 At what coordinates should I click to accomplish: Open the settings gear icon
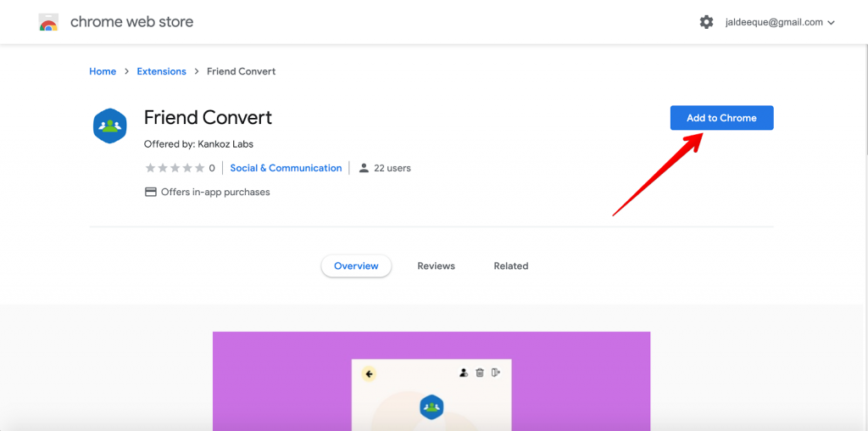(706, 22)
